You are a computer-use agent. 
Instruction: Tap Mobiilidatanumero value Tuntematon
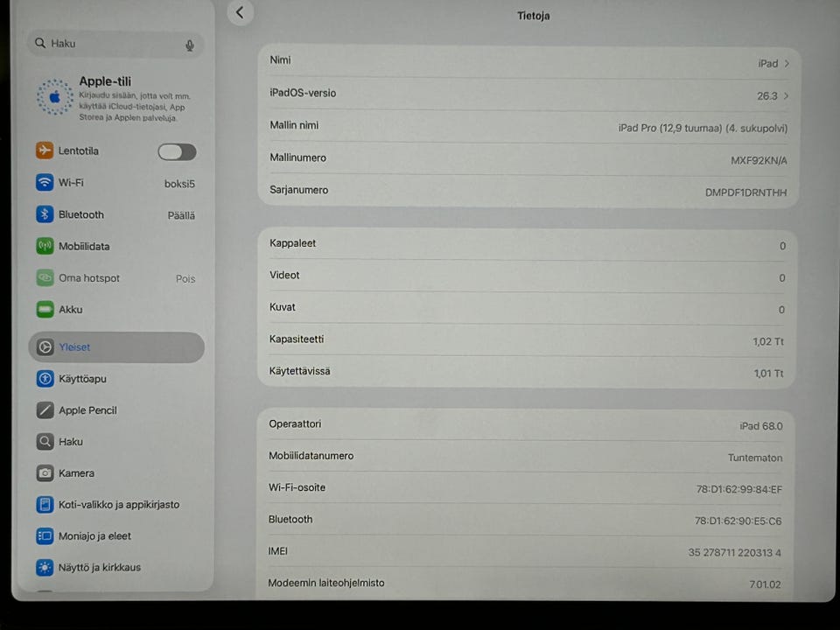point(755,458)
